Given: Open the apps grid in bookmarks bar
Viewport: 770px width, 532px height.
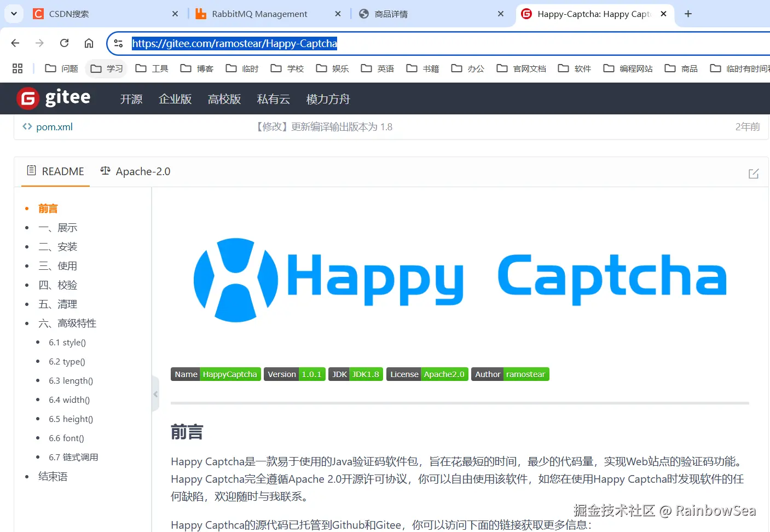Looking at the screenshot, I should click(x=18, y=68).
